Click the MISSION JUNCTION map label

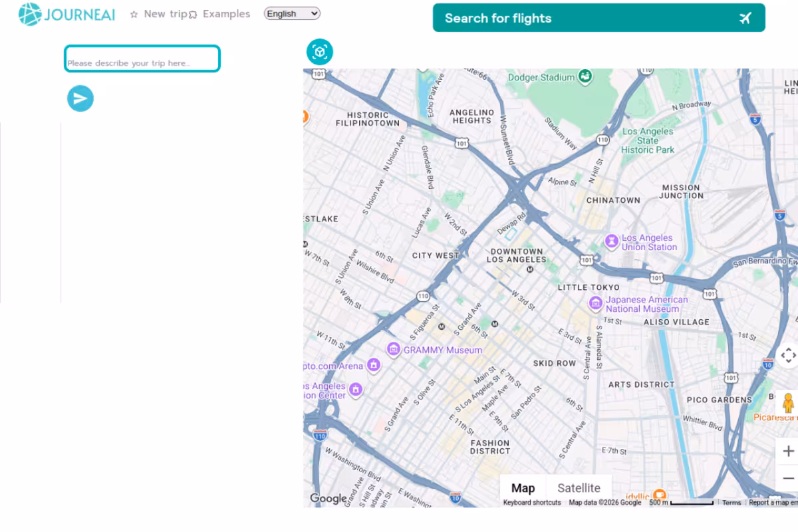coord(682,192)
